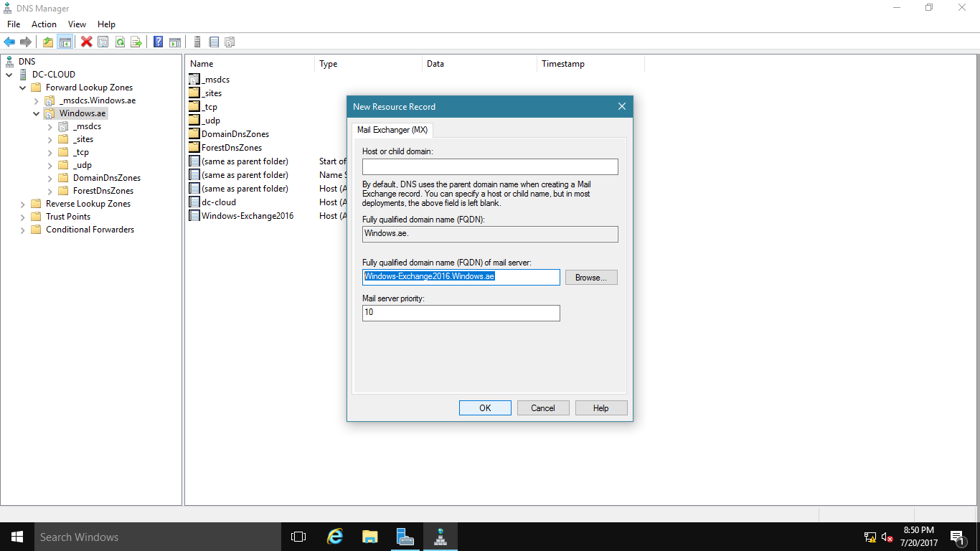
Task: Click the DC-CLOUD server icon in tree
Action: [x=24, y=75]
